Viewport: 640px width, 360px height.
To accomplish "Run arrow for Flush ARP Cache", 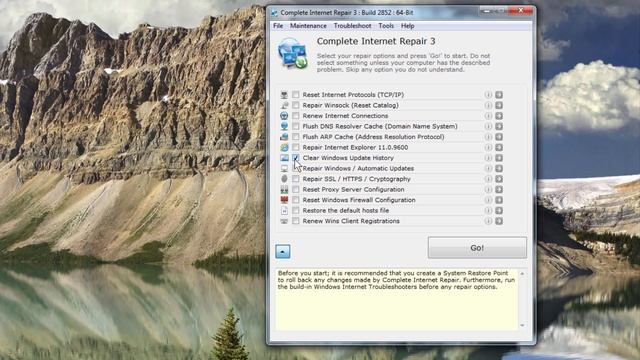I will (499, 137).
